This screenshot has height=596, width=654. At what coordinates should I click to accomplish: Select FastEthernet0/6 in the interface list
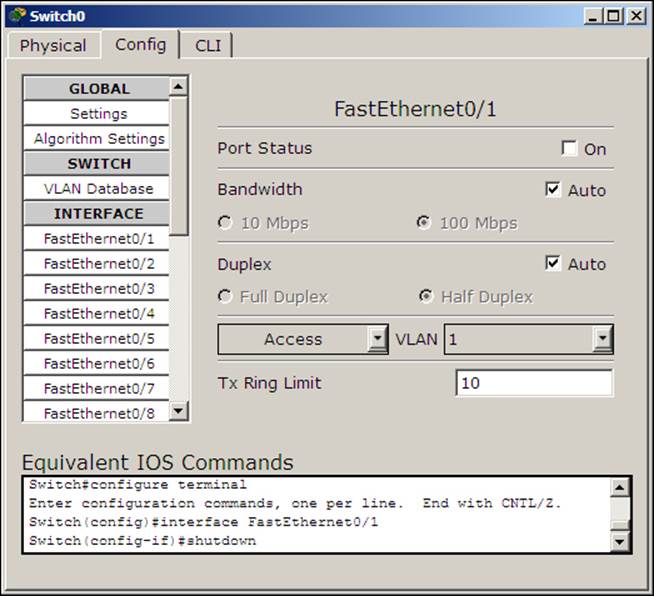point(97,364)
